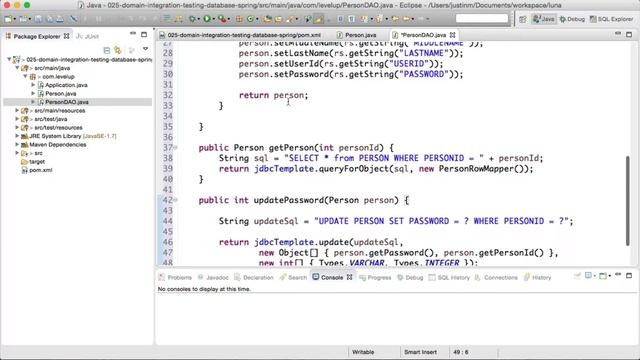Screen dimensions: 640x360
Task: Expand the src/main/resources folder
Action: [17, 111]
